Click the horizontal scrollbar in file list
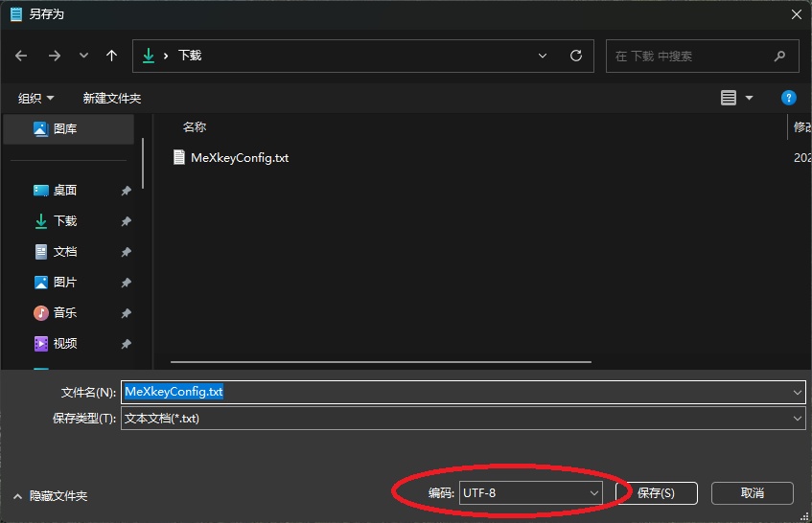 point(381,363)
